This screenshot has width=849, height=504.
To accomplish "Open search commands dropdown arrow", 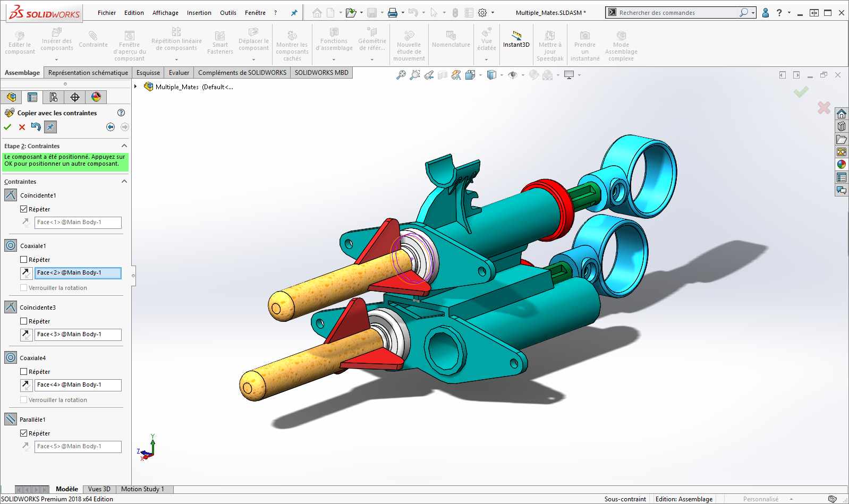I will 753,13.
